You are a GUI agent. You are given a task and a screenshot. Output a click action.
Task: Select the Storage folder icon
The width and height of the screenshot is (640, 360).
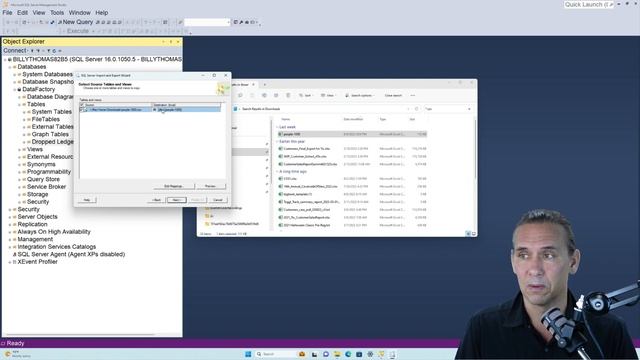click(x=24, y=194)
